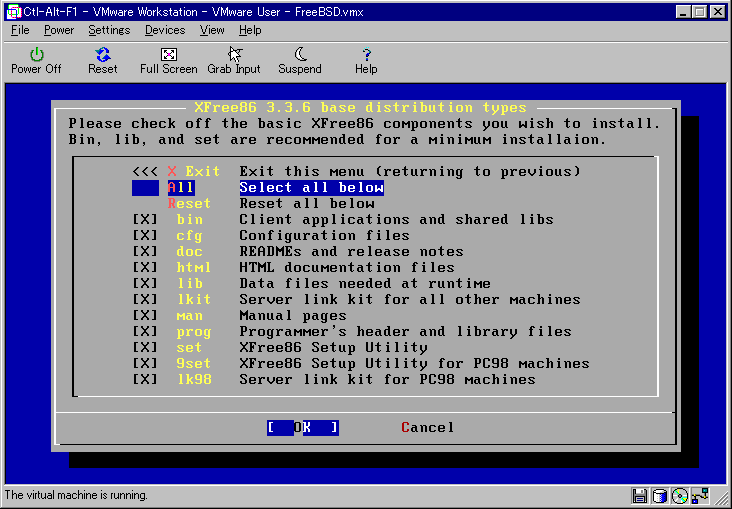
Task: Click the Grab Input toolbar icon
Action: [x=234, y=61]
